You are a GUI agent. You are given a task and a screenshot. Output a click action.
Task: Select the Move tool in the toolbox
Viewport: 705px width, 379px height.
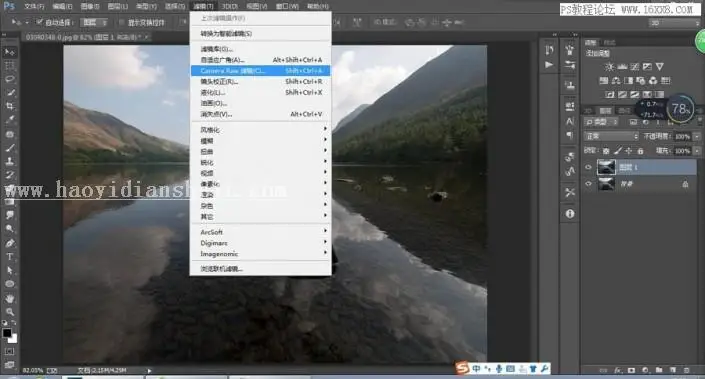pos(9,52)
